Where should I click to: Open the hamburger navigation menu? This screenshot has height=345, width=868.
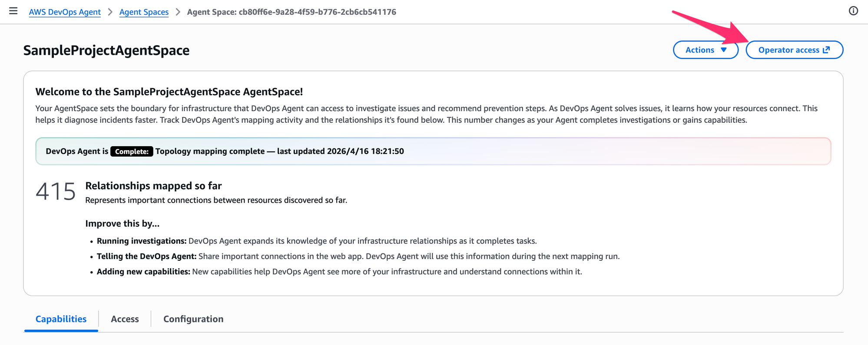13,11
